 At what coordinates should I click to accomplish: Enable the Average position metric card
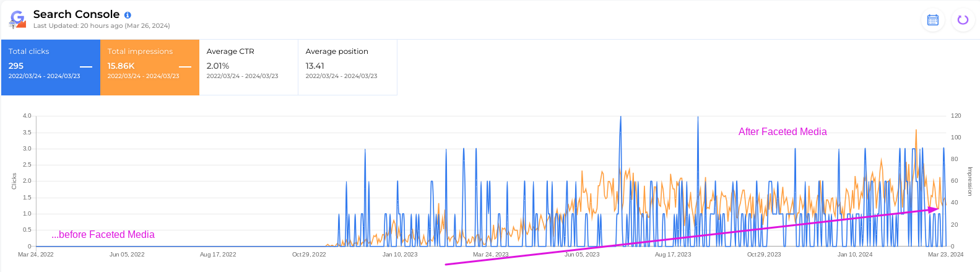click(x=348, y=67)
